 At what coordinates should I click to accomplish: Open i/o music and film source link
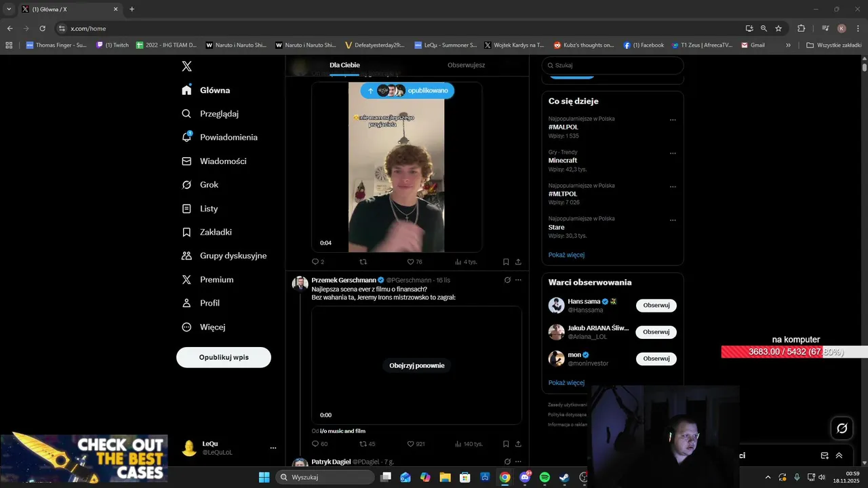pos(342,431)
